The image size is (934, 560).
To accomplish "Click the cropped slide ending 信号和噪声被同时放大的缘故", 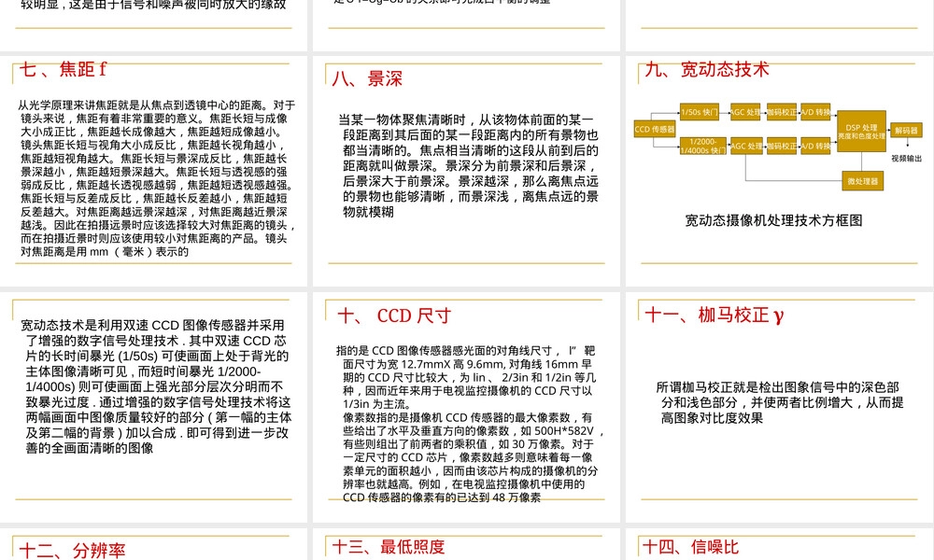I will coord(154,25).
